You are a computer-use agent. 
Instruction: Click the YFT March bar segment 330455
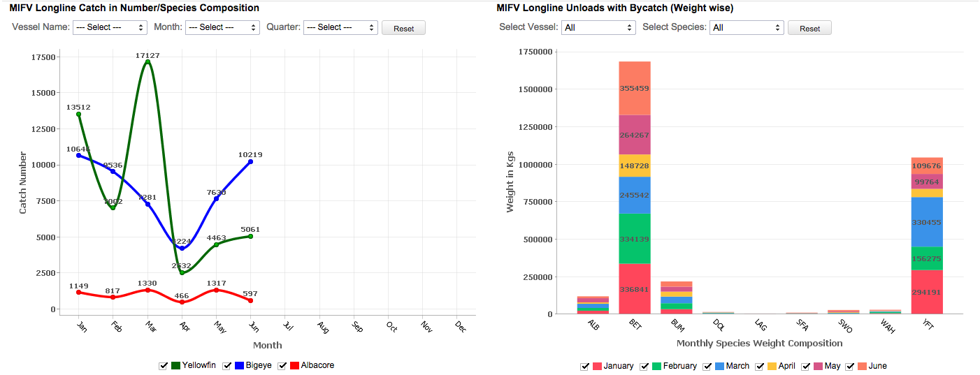[927, 222]
